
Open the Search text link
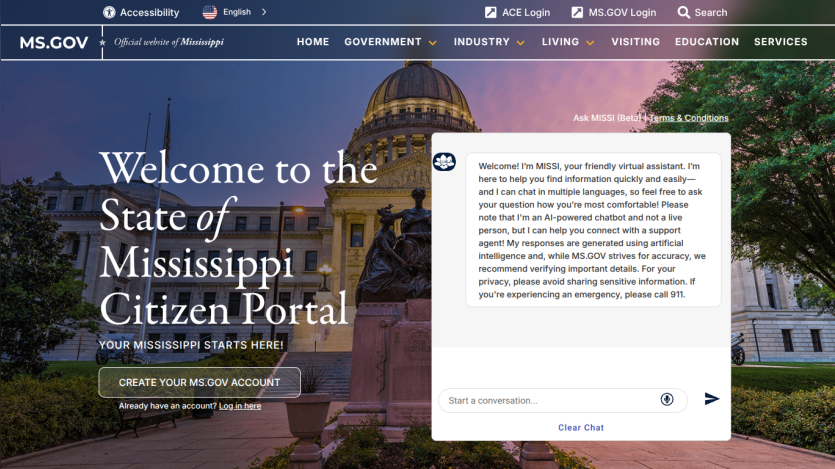point(710,12)
